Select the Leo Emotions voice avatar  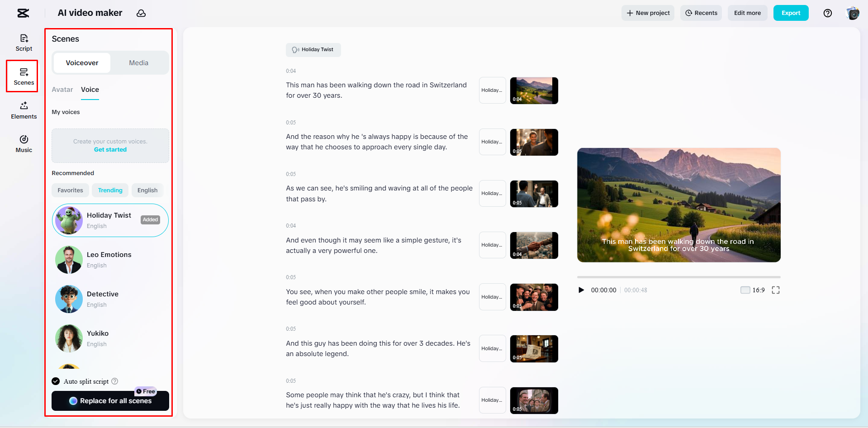69,260
